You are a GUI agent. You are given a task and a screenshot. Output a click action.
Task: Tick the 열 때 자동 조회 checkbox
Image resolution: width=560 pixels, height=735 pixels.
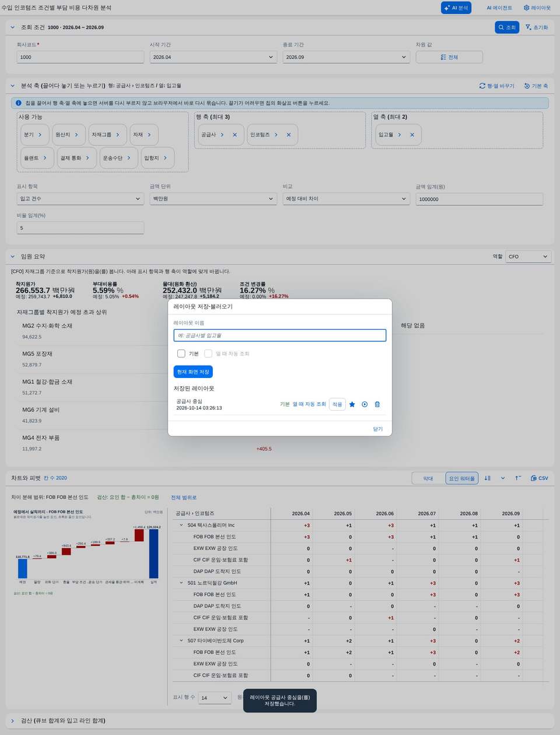click(208, 353)
